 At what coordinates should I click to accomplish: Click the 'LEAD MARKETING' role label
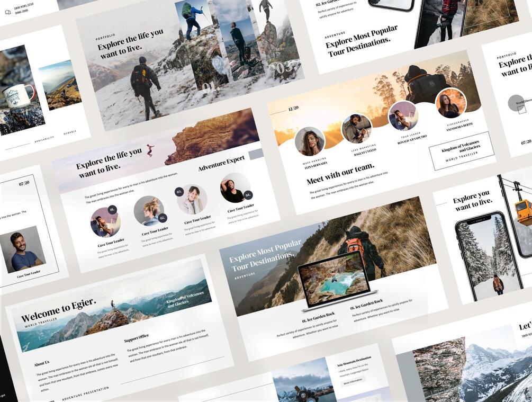click(363, 148)
